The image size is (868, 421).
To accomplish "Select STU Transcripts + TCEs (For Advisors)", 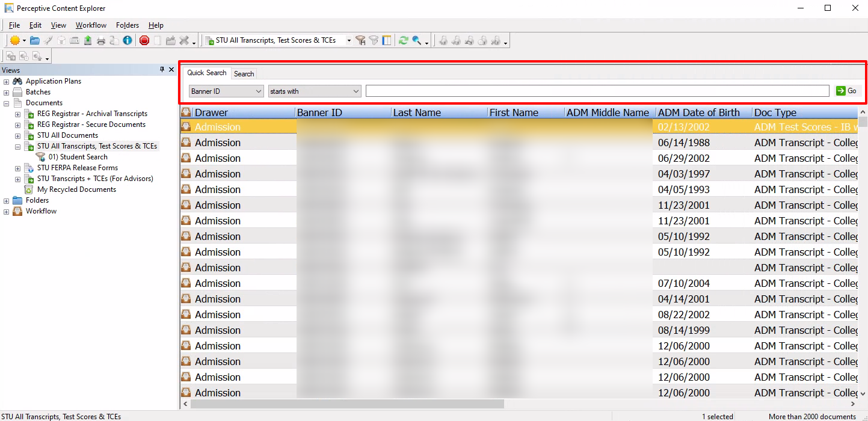I will (x=95, y=179).
